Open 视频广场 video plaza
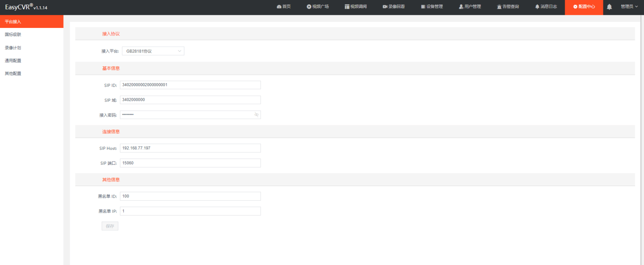 [x=317, y=7]
